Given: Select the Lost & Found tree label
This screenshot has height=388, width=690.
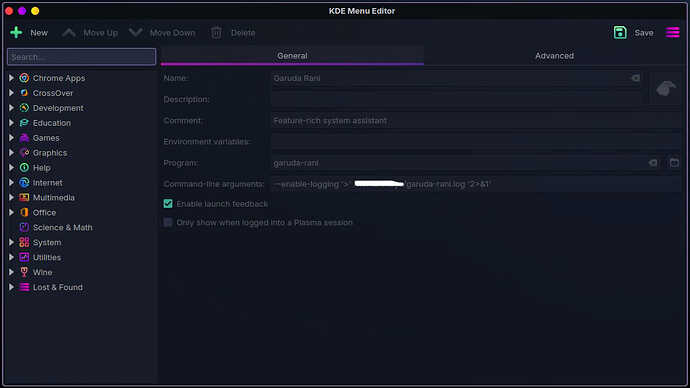Looking at the screenshot, I should pyautogui.click(x=58, y=287).
